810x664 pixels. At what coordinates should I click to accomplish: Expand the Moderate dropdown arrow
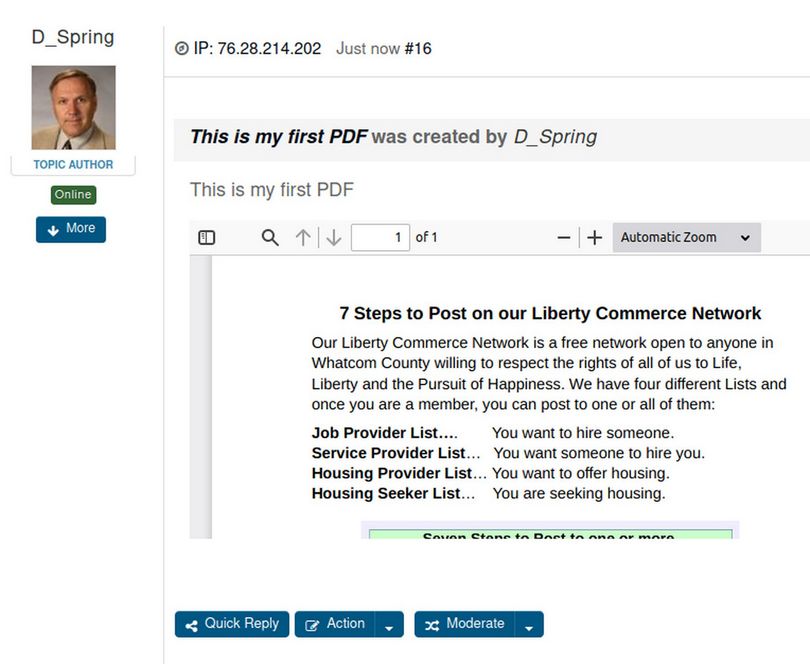(530, 625)
